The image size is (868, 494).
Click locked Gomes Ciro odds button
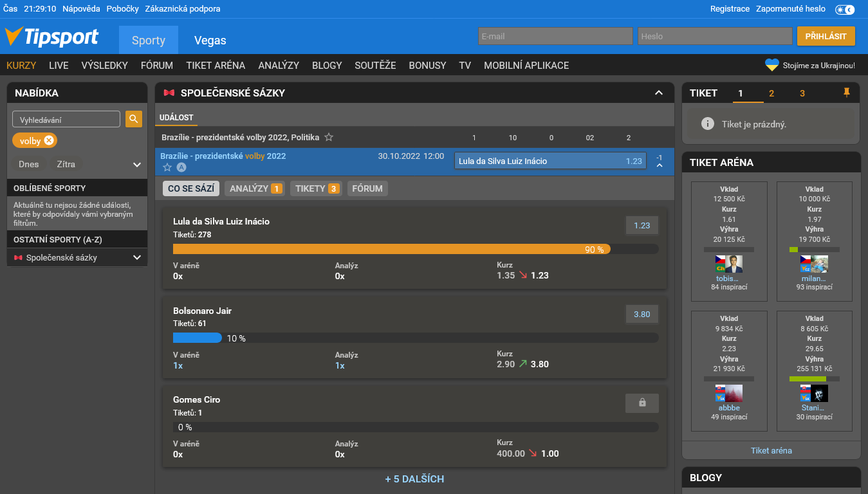click(642, 403)
